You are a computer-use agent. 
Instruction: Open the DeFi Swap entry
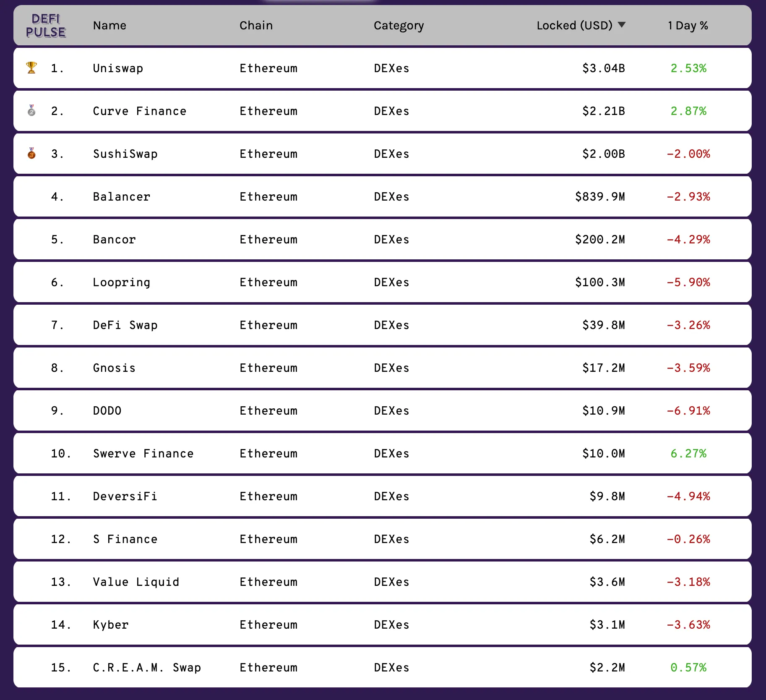[125, 325]
